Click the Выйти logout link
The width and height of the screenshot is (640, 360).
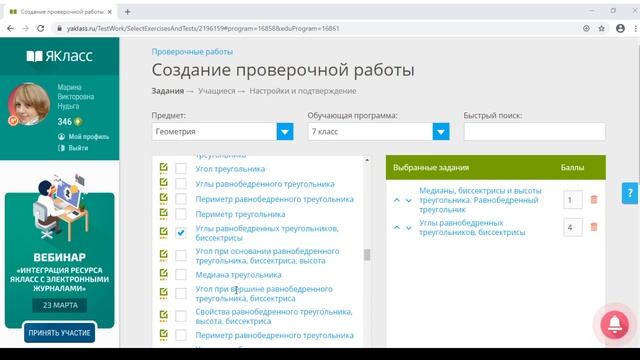pos(78,148)
